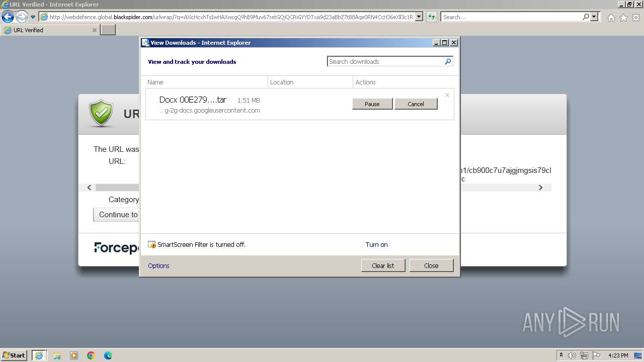Open the Home icon in the toolbar
The image size is (644, 362).
pyautogui.click(x=611, y=18)
